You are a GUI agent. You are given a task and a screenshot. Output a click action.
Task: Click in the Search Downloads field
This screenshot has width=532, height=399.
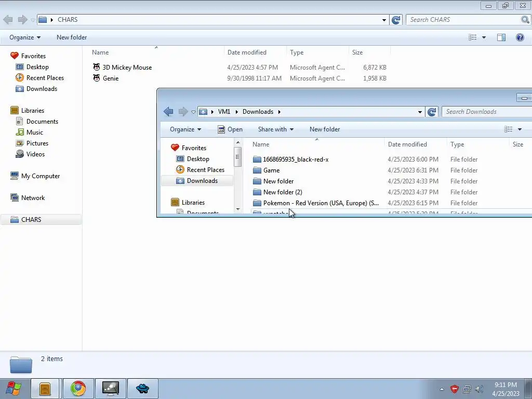pyautogui.click(x=487, y=112)
